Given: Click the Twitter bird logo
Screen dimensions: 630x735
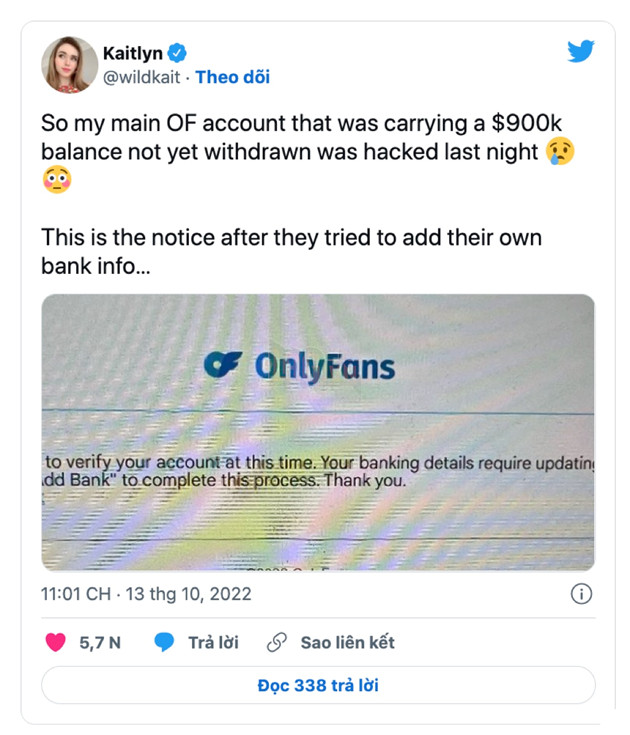Looking at the screenshot, I should coord(581,52).
